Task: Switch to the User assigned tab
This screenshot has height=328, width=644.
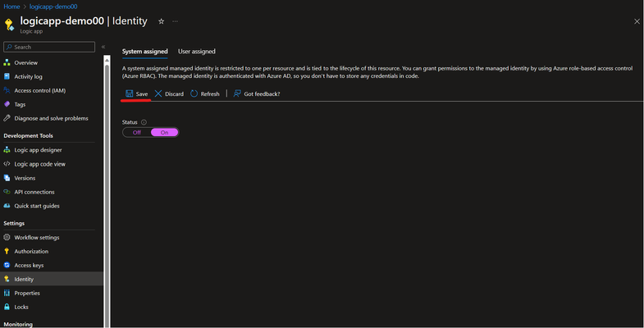Action: pos(196,52)
